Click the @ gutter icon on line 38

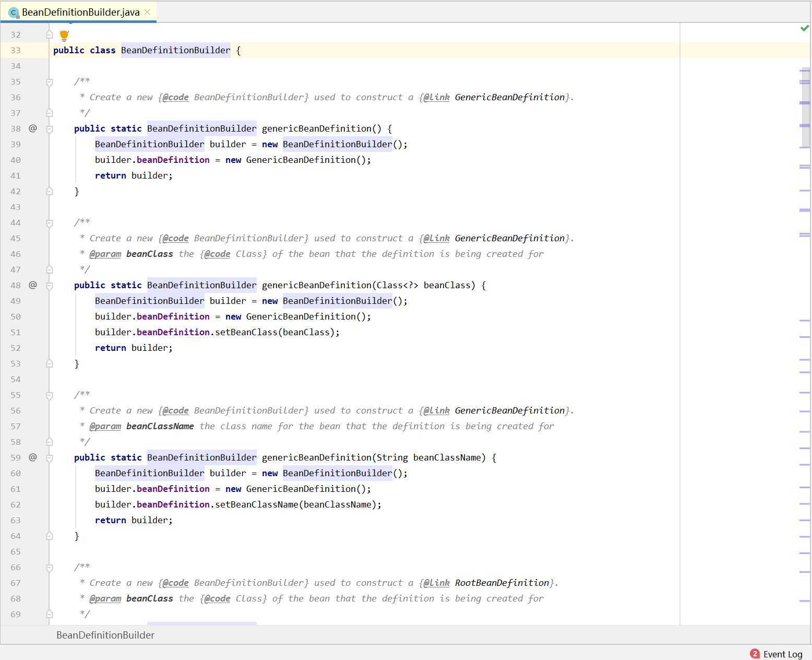(x=33, y=128)
